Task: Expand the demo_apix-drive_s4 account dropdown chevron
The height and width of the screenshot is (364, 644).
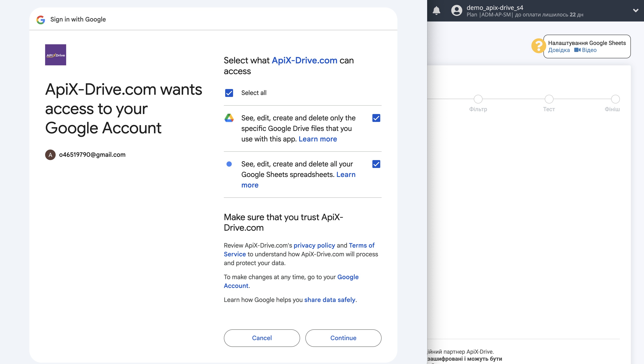Action: [x=635, y=11]
